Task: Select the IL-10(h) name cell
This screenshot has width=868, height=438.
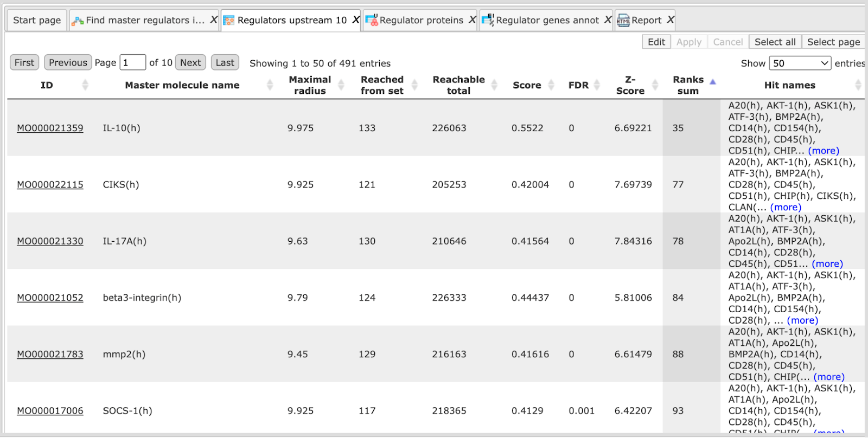Action: (122, 128)
